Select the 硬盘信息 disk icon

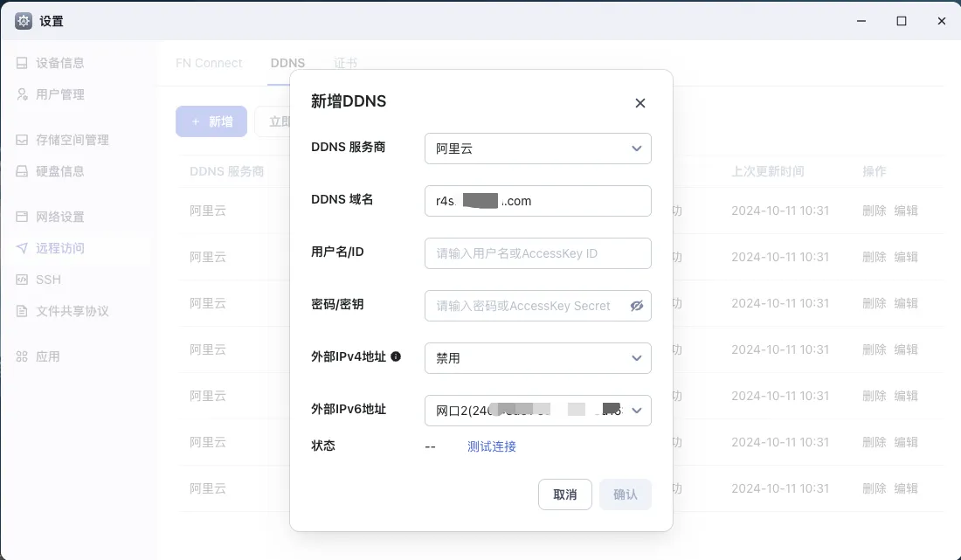click(22, 171)
